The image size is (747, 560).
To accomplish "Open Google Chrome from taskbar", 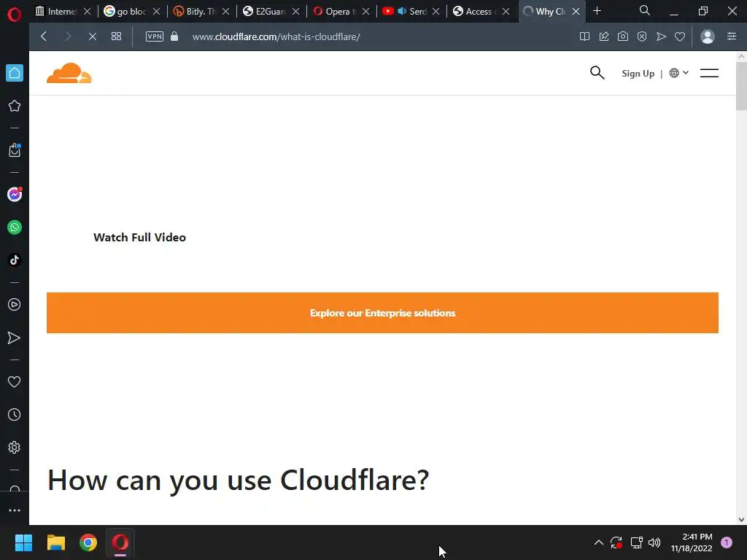I will coord(88,542).
